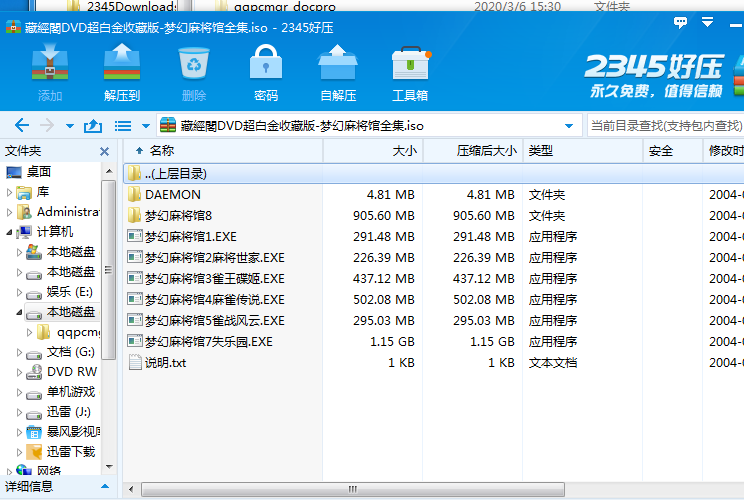
Task: Click the 905.60 MB size cell
Action: click(x=383, y=216)
